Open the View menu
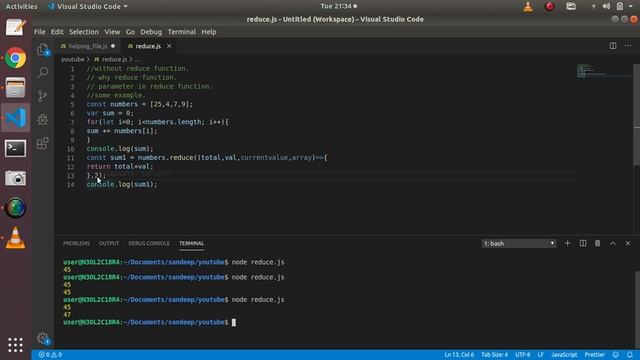 pos(112,32)
